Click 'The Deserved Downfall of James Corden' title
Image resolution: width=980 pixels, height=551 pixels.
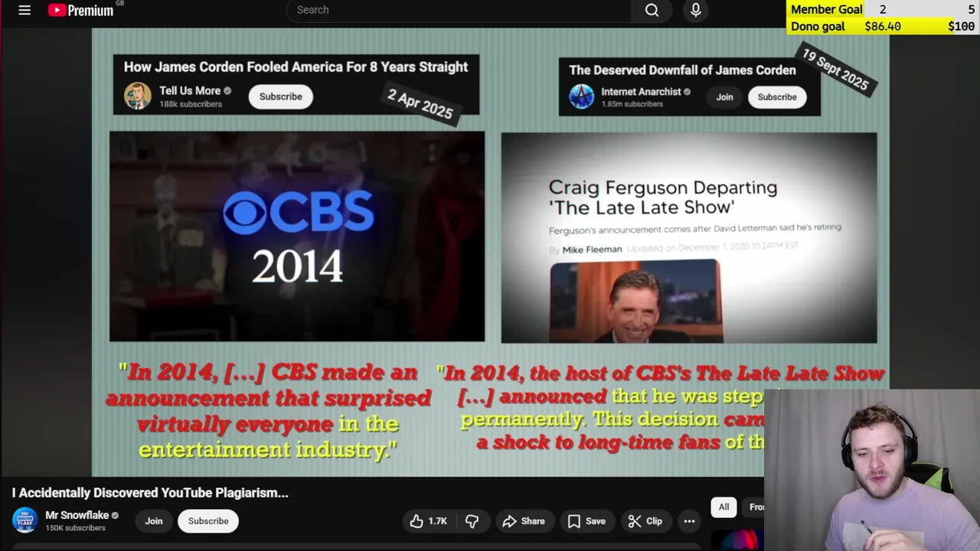coord(682,70)
